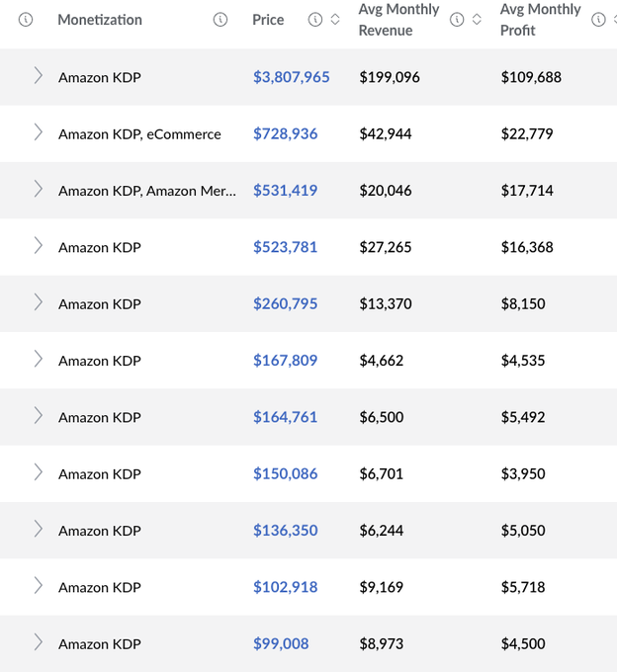Expand the row priced $99,008

point(38,643)
